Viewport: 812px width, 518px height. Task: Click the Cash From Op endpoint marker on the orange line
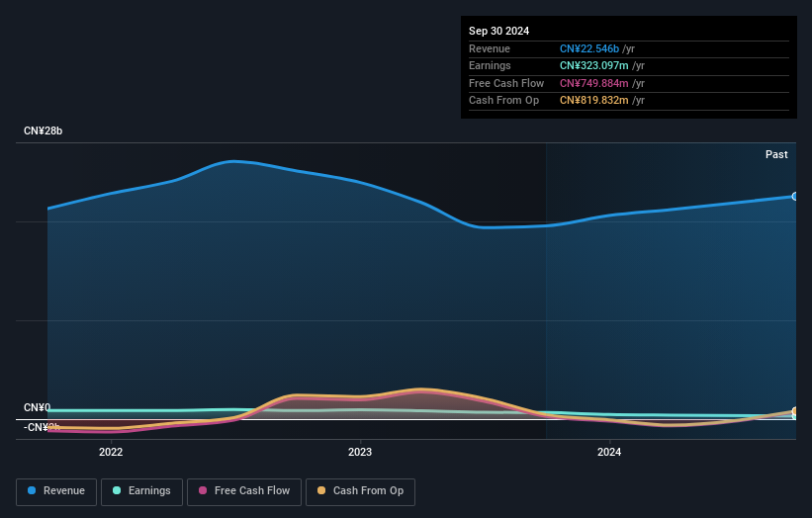click(x=795, y=411)
